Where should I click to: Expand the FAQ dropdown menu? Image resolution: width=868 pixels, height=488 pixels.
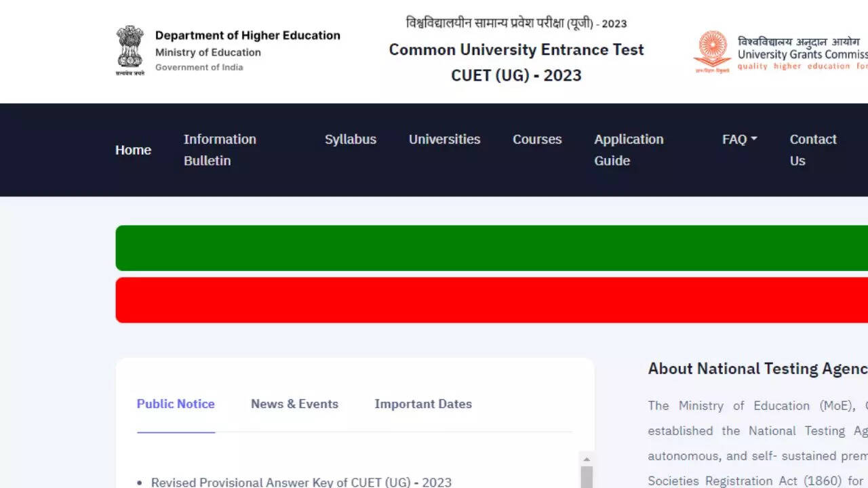coord(739,139)
